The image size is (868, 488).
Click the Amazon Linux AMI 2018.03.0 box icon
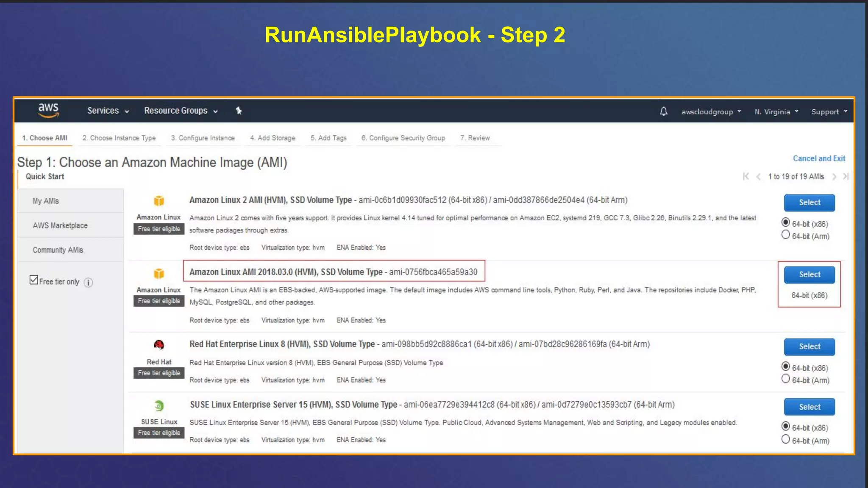click(x=159, y=273)
